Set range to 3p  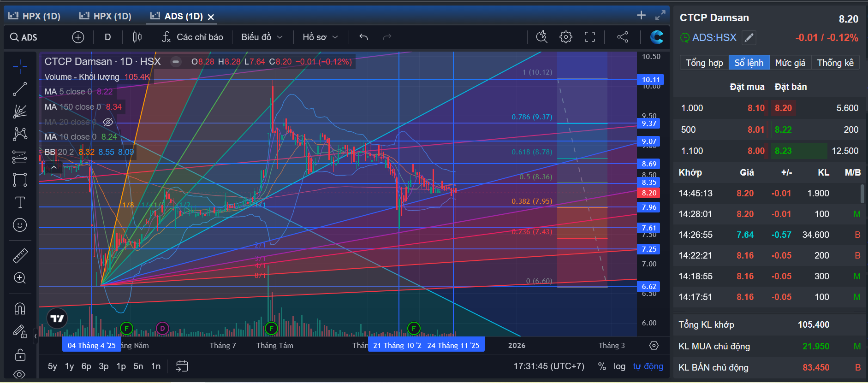[104, 366]
